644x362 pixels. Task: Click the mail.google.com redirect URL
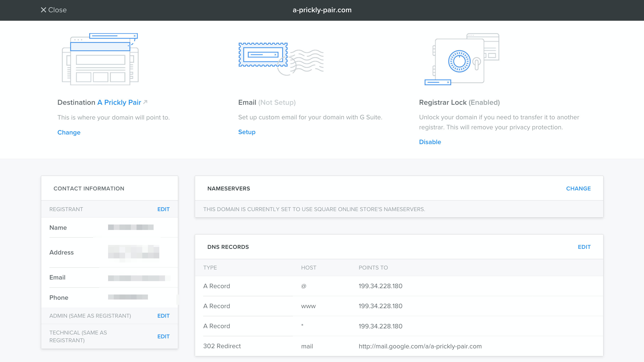[x=420, y=346]
